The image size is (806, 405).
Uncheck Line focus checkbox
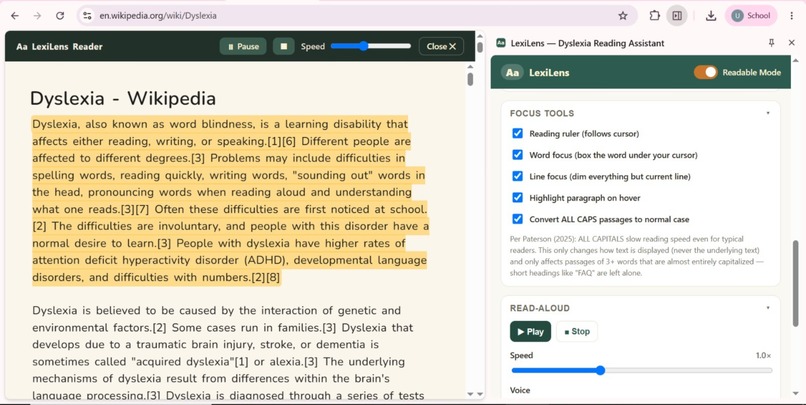518,176
